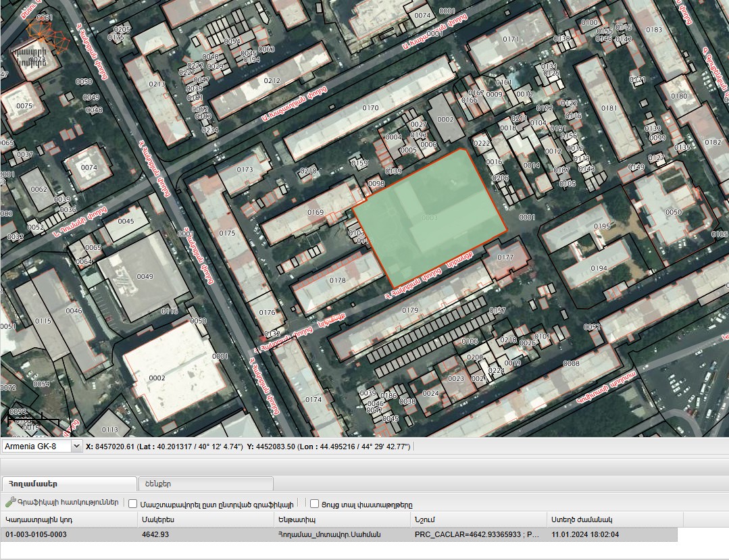Screen dimensions: 729x560
Task: Sort by the Ենթատիպ column header
Action: pyautogui.click(x=342, y=519)
